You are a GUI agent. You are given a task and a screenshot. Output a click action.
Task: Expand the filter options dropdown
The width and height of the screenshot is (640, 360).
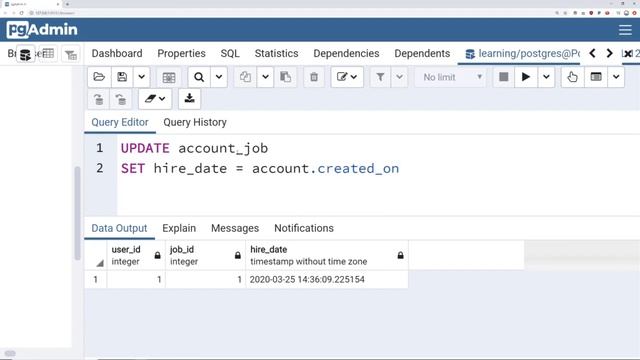pyautogui.click(x=400, y=77)
